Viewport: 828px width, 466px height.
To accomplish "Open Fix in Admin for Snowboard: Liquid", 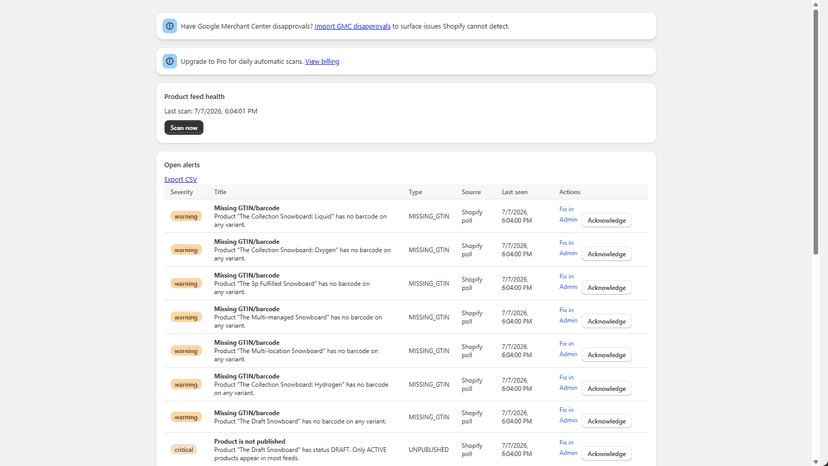I will [568, 214].
